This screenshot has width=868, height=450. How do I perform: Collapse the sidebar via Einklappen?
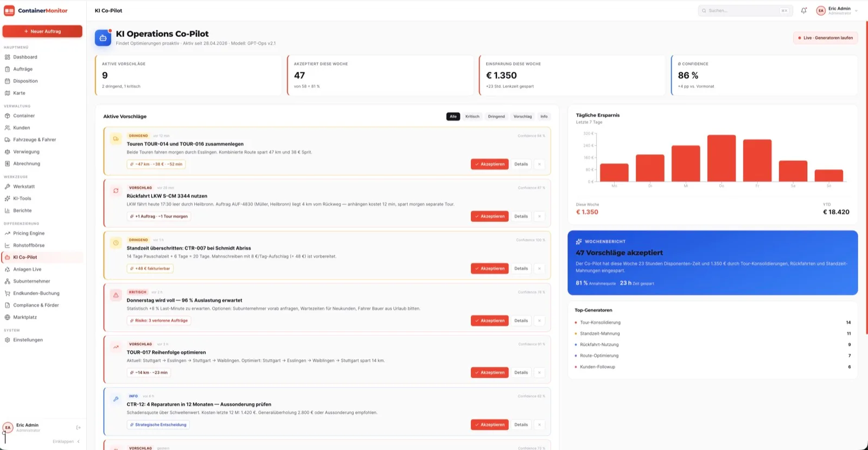(x=66, y=441)
